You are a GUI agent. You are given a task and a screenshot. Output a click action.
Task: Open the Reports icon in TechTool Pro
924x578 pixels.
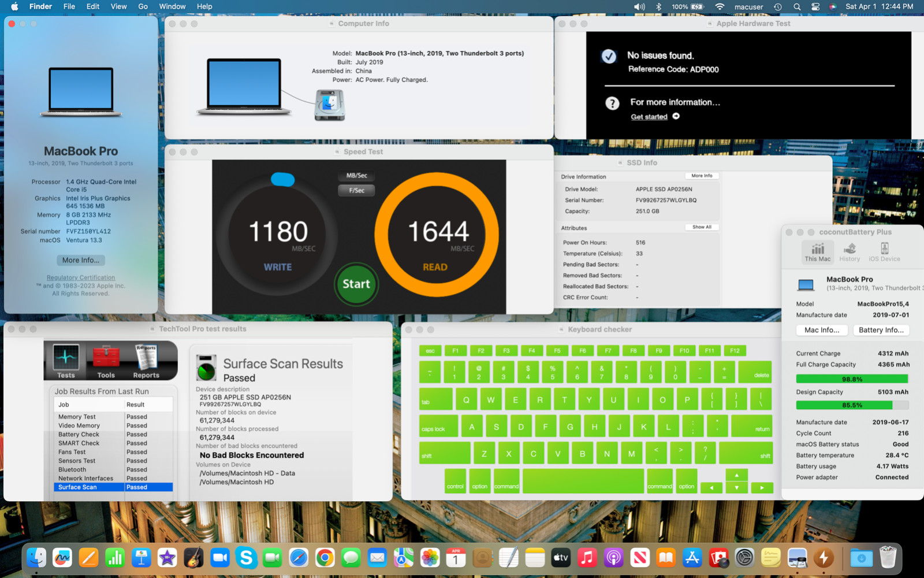[x=146, y=361]
